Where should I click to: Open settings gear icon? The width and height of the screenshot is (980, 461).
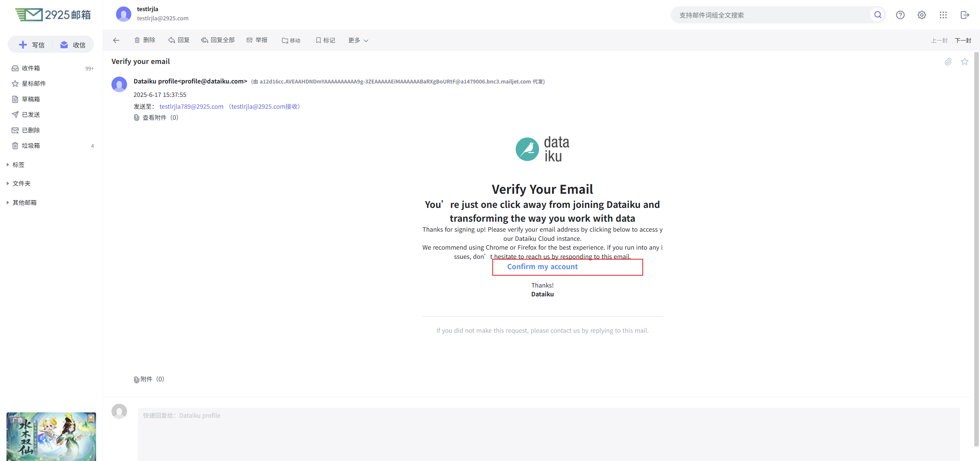coord(921,15)
